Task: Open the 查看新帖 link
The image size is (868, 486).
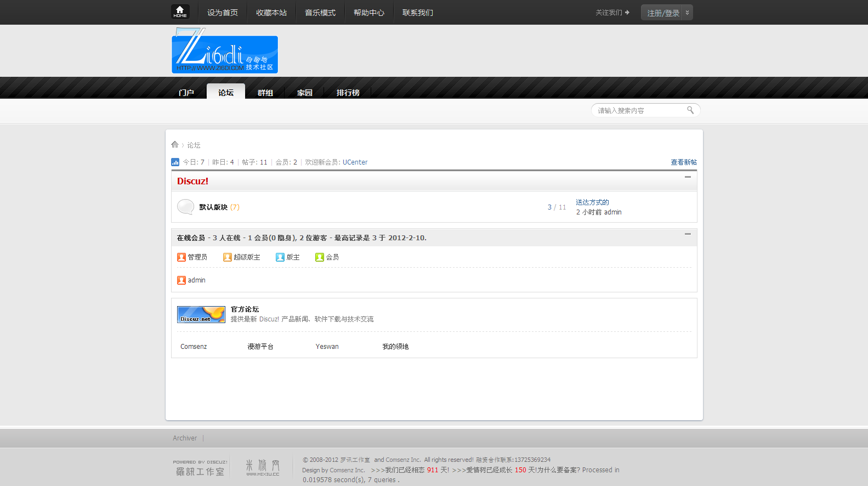Action: click(683, 162)
